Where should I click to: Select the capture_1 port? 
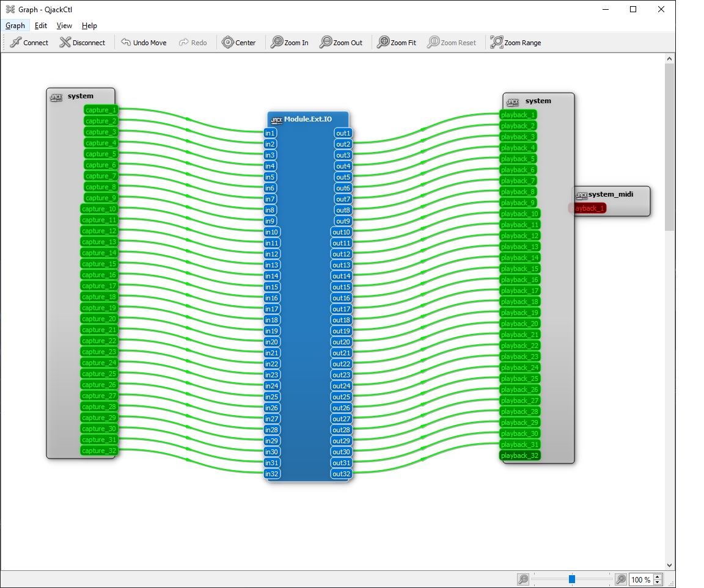click(101, 110)
